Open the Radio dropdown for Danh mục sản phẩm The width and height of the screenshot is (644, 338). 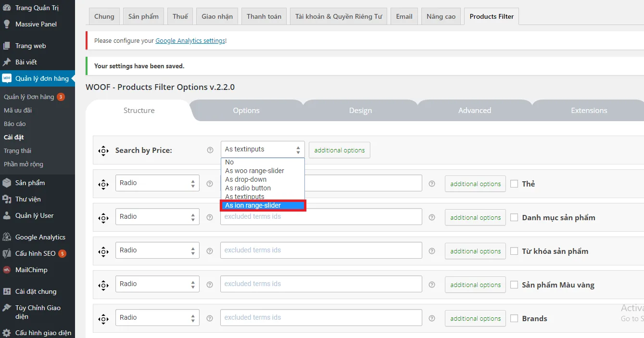(157, 216)
